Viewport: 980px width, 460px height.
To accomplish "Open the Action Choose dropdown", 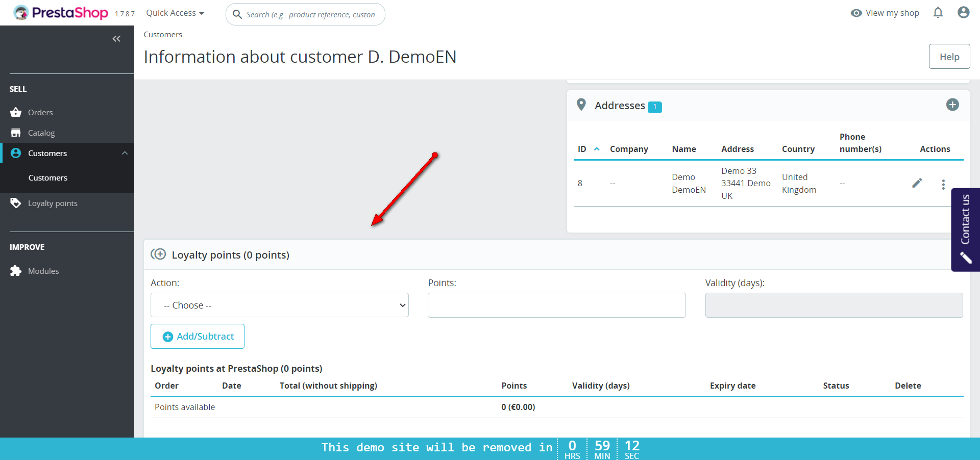I will tap(280, 305).
